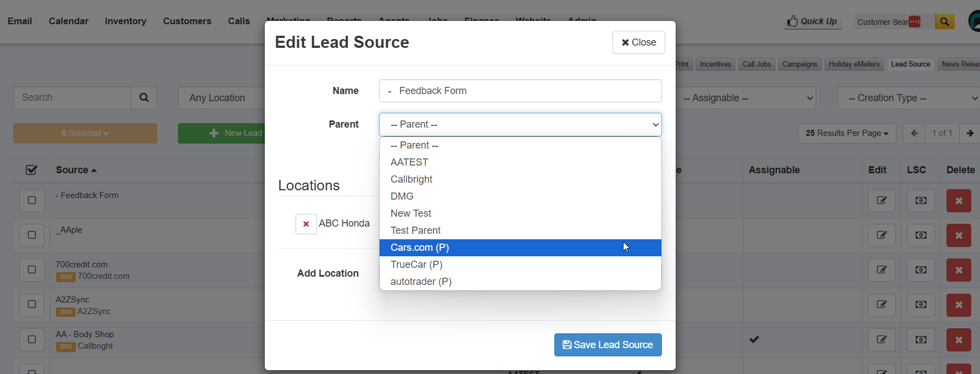Screen dimensions: 980x374
Task: Open the Email menu
Action: [20, 21]
